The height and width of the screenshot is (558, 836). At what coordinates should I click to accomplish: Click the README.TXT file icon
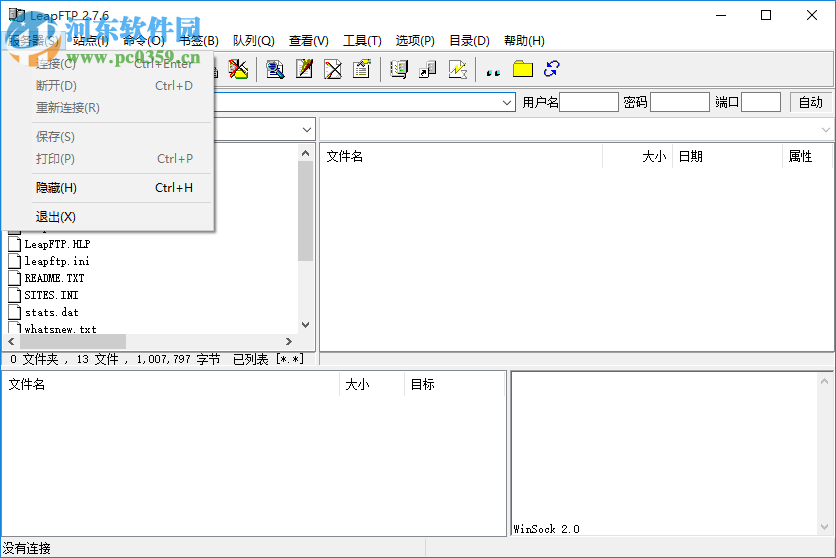[x=15, y=278]
